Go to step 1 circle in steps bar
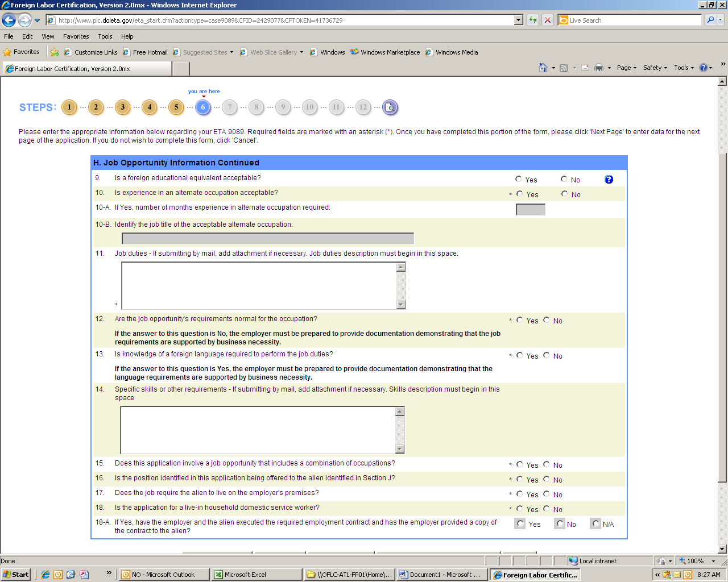This screenshot has width=728, height=582. point(69,107)
